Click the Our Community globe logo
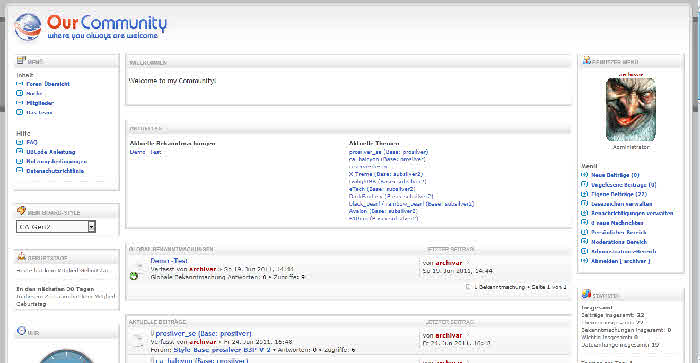 tap(28, 27)
